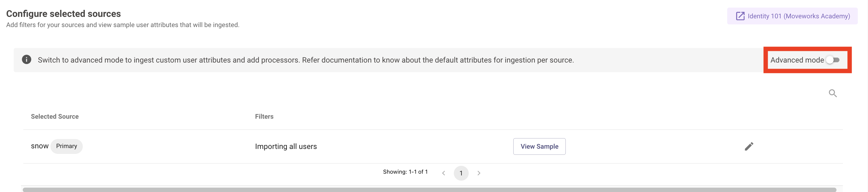Go to the previous page chevron

click(443, 173)
